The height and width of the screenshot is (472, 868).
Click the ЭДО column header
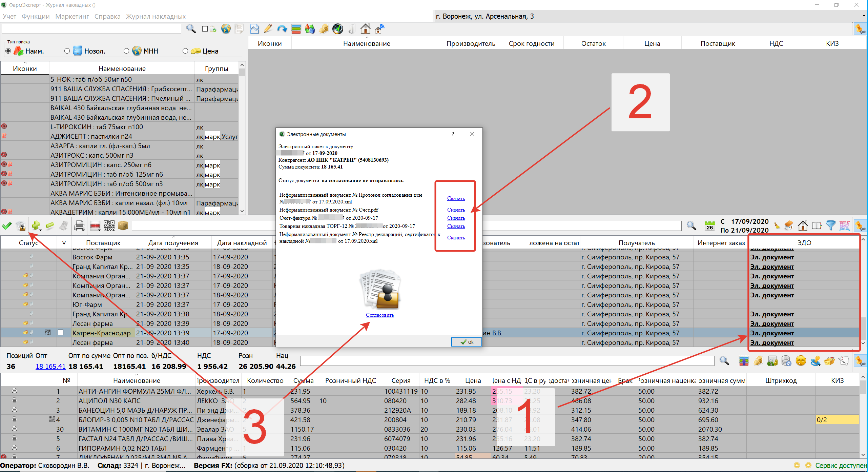(804, 243)
